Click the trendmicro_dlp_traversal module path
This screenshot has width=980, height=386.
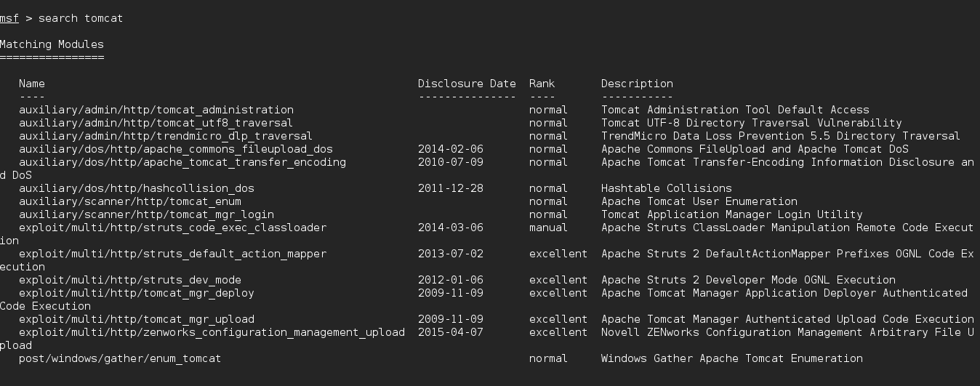(166, 136)
